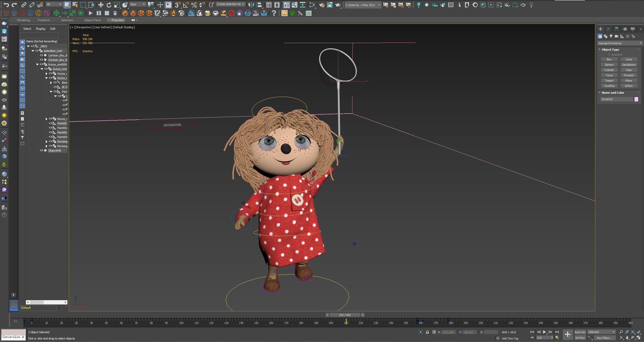Open the Create Selection Set dropdown
This screenshot has width=644, height=342.
click(x=230, y=4)
